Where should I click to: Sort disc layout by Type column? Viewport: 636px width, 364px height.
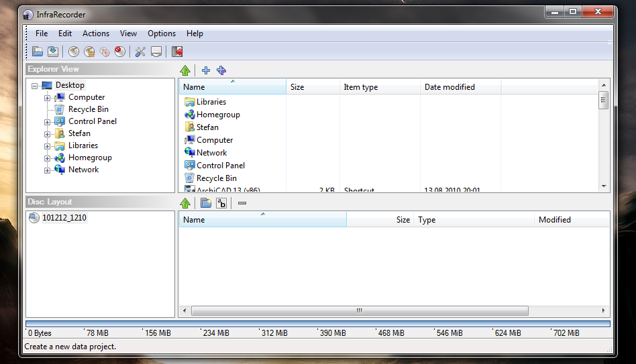[474, 220]
